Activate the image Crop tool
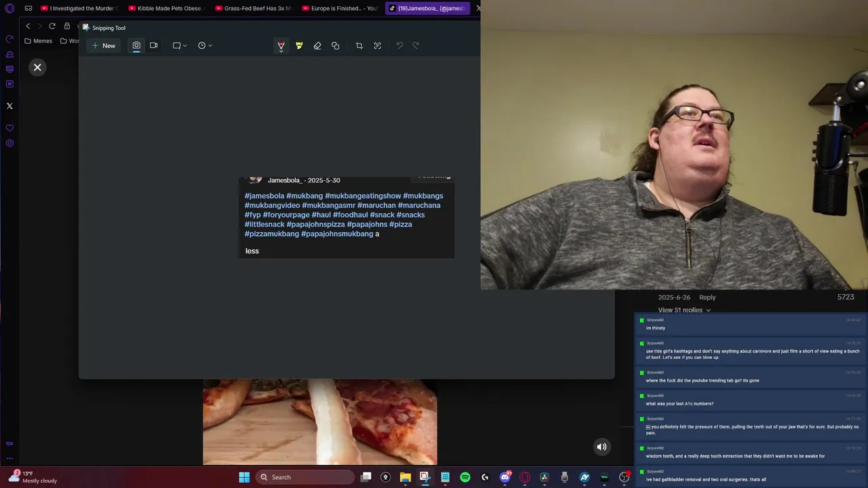This screenshot has width=868, height=488. [x=359, y=45]
